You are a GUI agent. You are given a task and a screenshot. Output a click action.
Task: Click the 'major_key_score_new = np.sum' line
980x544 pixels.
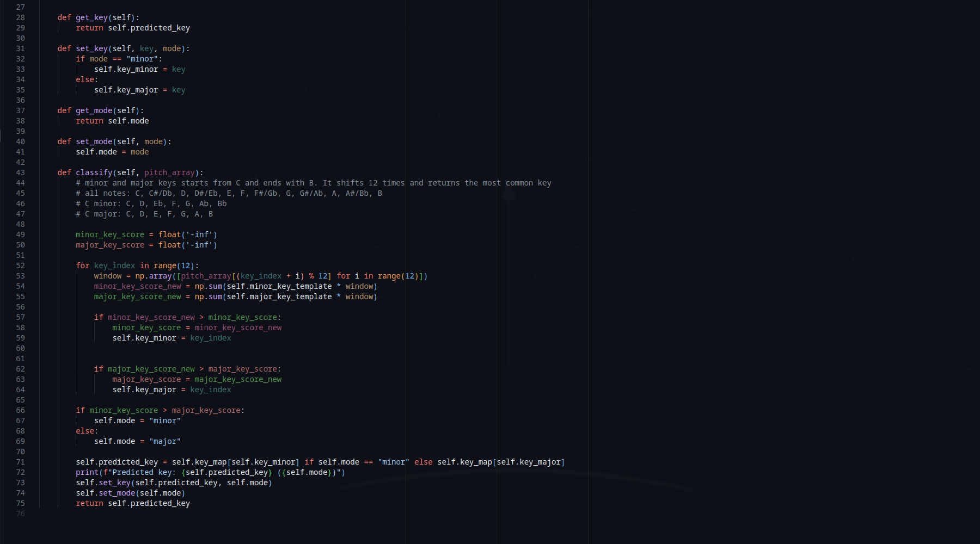(x=236, y=296)
